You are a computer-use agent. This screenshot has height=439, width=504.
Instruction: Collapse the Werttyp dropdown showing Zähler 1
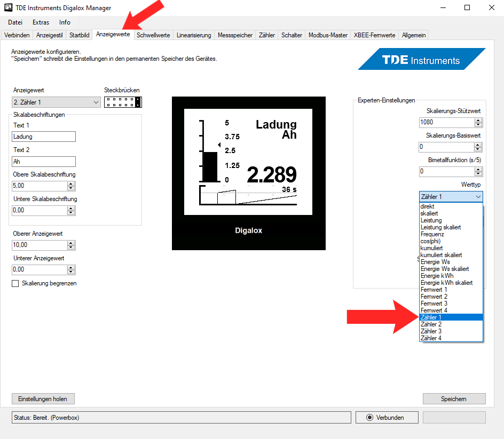[451, 196]
